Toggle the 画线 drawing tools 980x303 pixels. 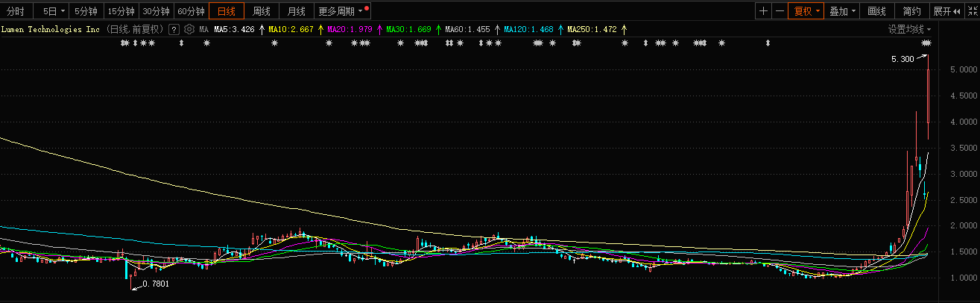pyautogui.click(x=876, y=11)
